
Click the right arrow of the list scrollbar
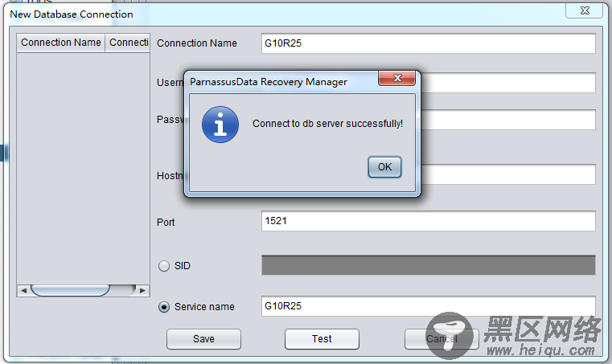pyautogui.click(x=142, y=291)
